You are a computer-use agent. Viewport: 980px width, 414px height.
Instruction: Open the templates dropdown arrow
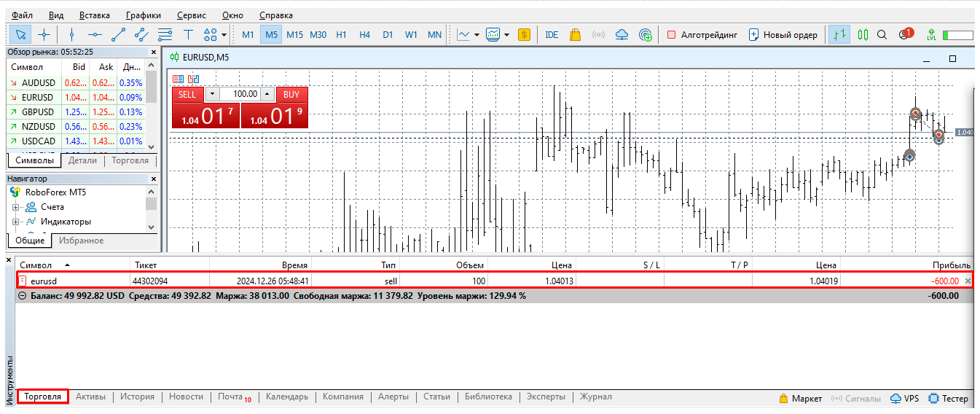(x=506, y=34)
